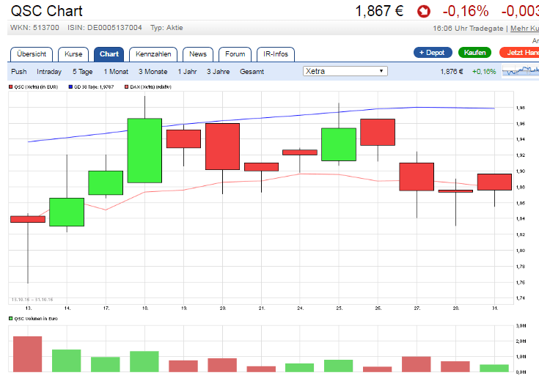
Task: Click the red QSC (Xetra) legend swatch
Action: [11, 87]
